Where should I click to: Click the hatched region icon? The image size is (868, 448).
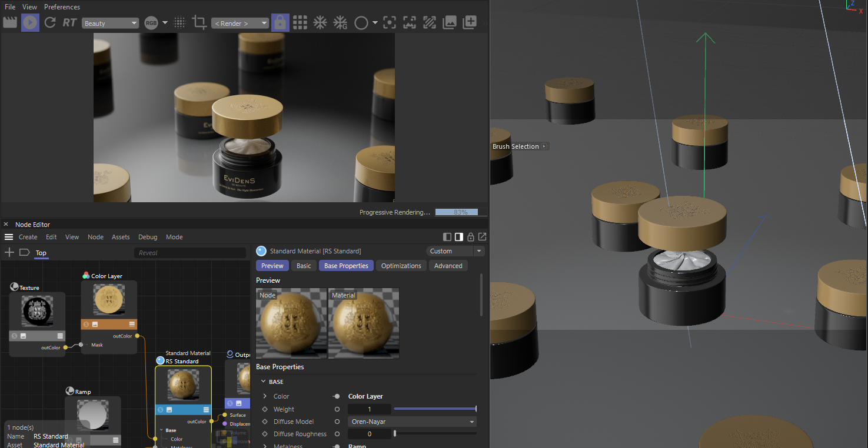click(x=430, y=22)
